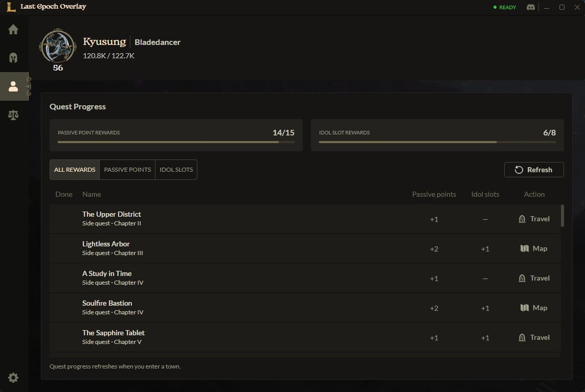Switch to the Idol Slots tab
585x392 pixels.
coord(176,170)
